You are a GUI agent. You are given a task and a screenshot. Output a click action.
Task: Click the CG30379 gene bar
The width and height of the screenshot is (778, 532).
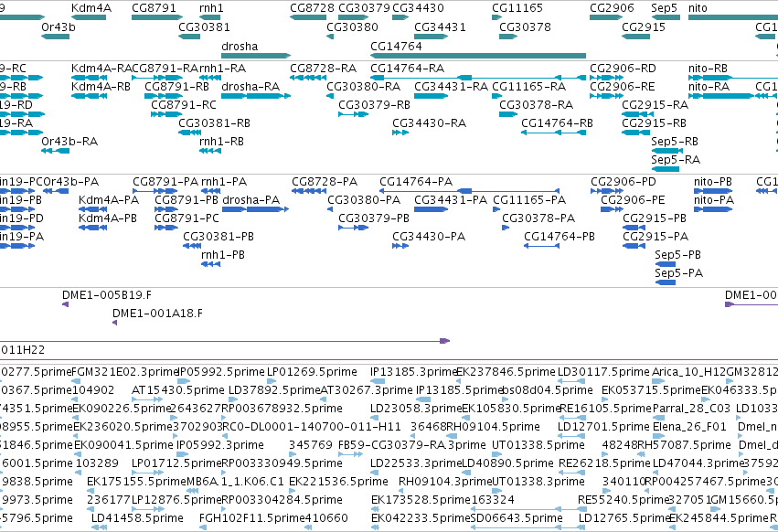point(353,17)
